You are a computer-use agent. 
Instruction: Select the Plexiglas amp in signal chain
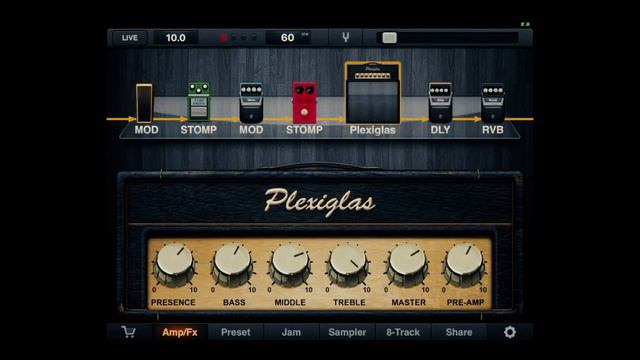[373, 93]
